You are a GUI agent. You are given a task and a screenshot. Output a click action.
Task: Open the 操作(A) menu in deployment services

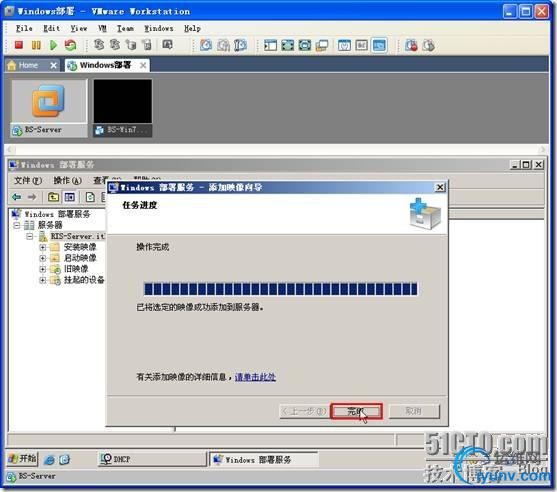[x=67, y=180]
